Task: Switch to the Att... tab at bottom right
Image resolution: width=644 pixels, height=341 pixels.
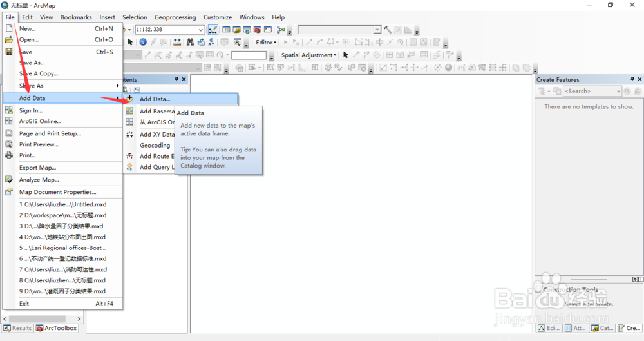Action: 576,328
